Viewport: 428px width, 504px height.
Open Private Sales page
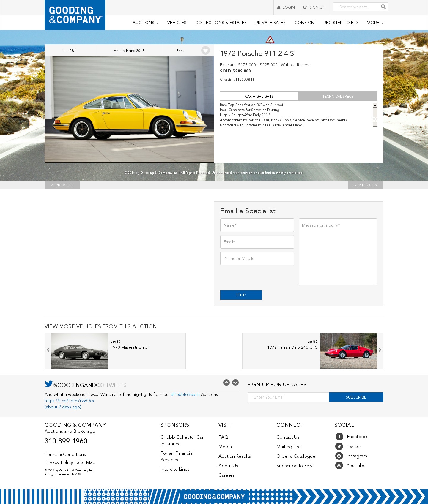tap(270, 23)
